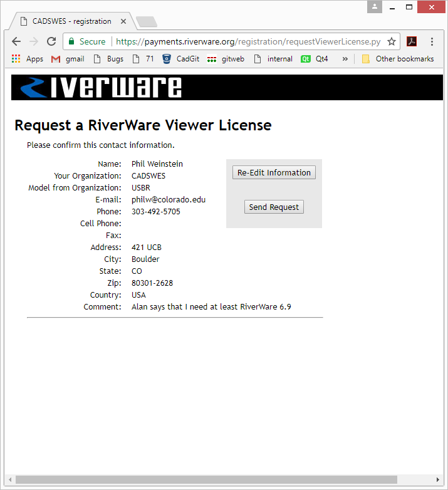The height and width of the screenshot is (490, 448).
Task: Click the email philw@colorado.edu
Action: click(x=169, y=200)
